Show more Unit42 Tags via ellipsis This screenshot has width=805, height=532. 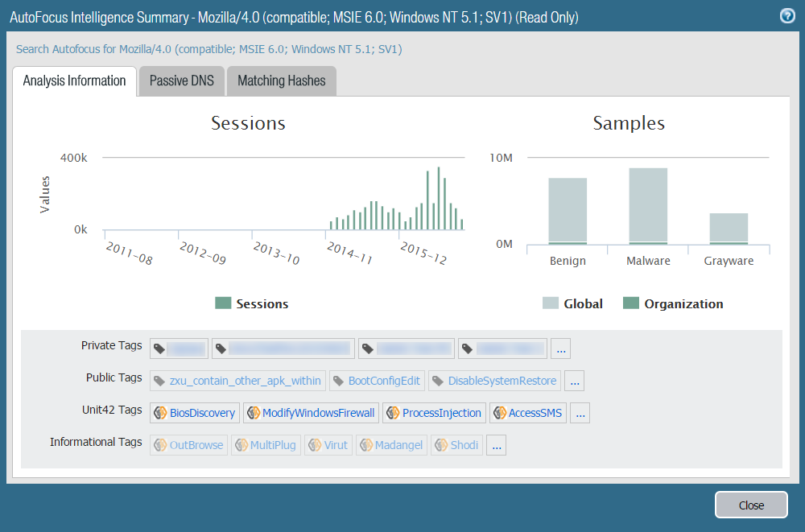580,413
